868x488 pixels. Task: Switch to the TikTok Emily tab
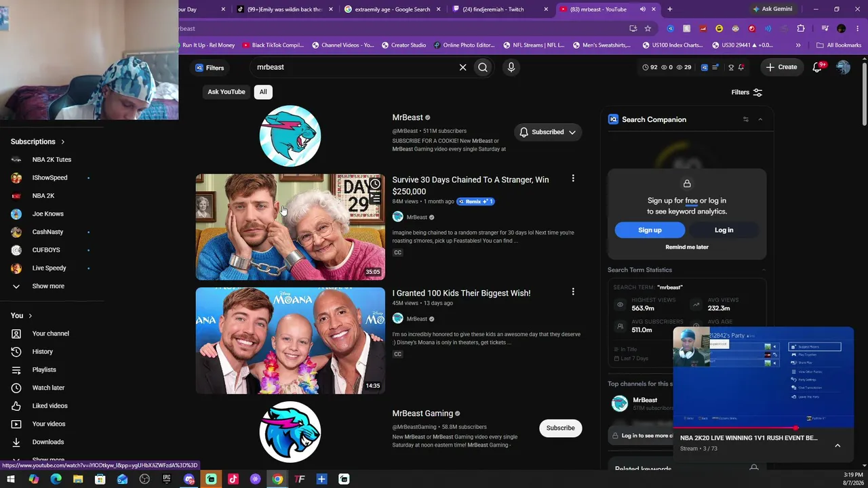pos(285,9)
